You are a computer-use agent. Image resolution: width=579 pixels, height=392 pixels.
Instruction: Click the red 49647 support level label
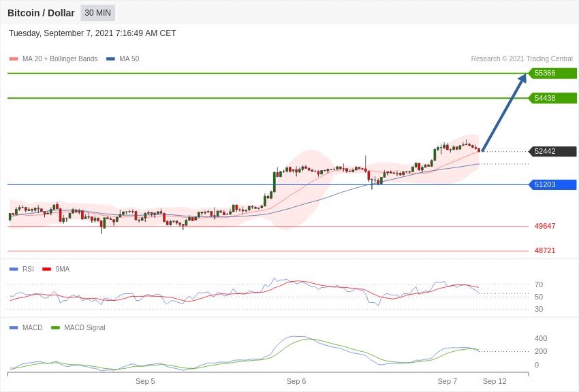[x=545, y=226]
